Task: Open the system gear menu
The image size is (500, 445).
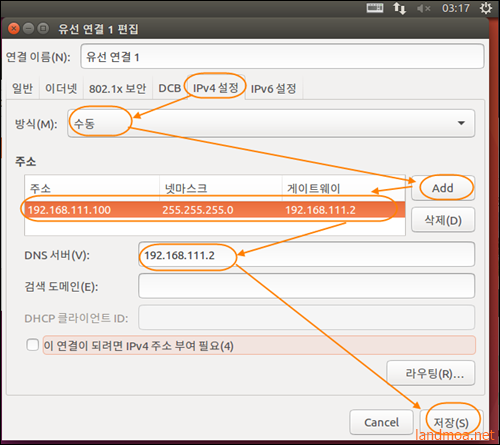Action: [x=486, y=8]
